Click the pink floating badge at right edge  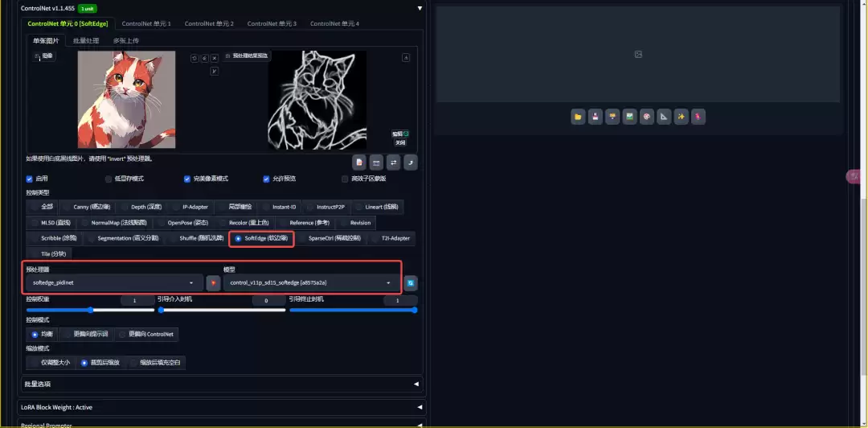853,177
